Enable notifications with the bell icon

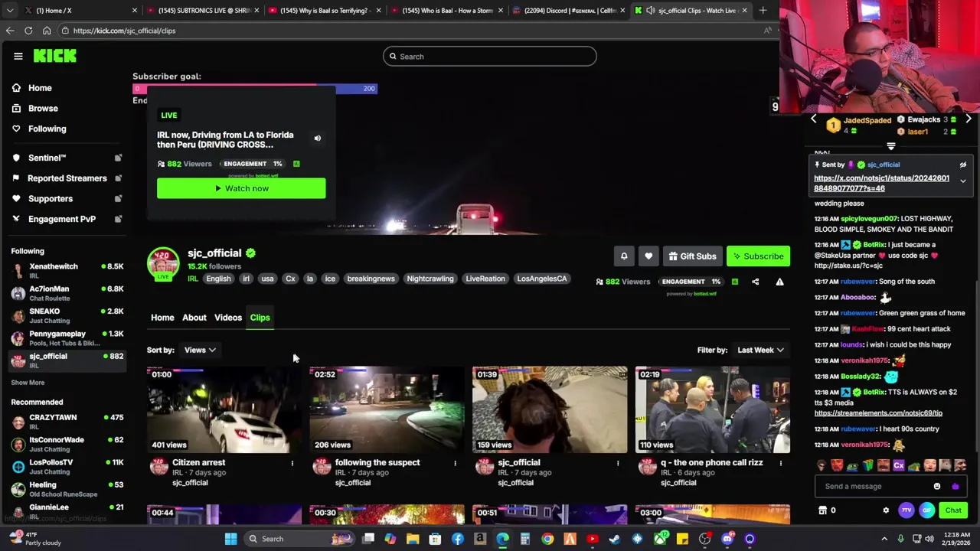624,256
